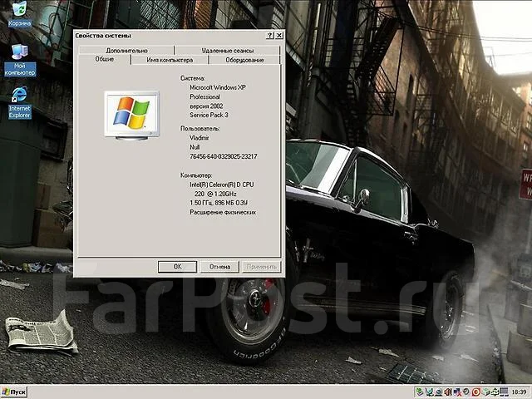532x399 pixels.
Task: Confirm the dialog with OK button
Action: tap(177, 267)
